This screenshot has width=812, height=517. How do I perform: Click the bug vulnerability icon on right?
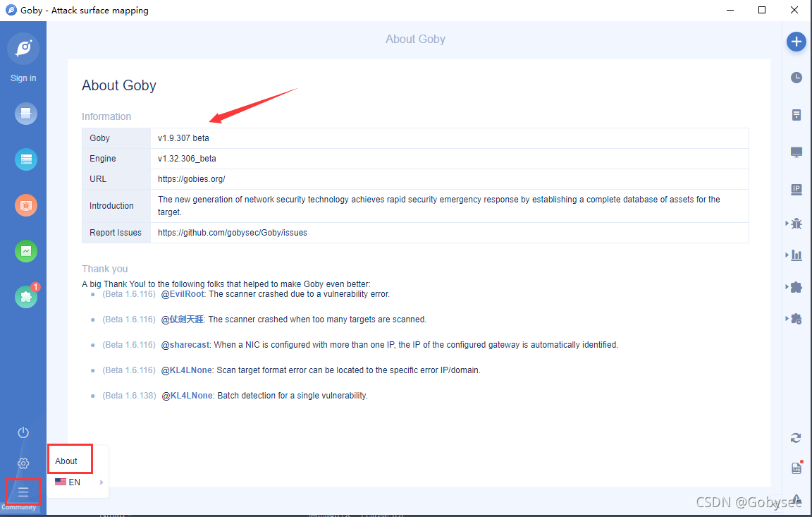point(797,224)
